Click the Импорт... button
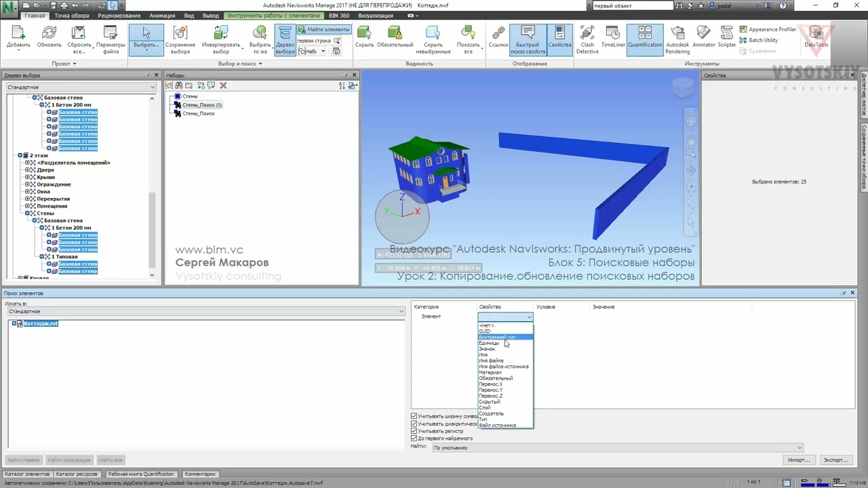Screen dimensions: 868x488 [799, 460]
